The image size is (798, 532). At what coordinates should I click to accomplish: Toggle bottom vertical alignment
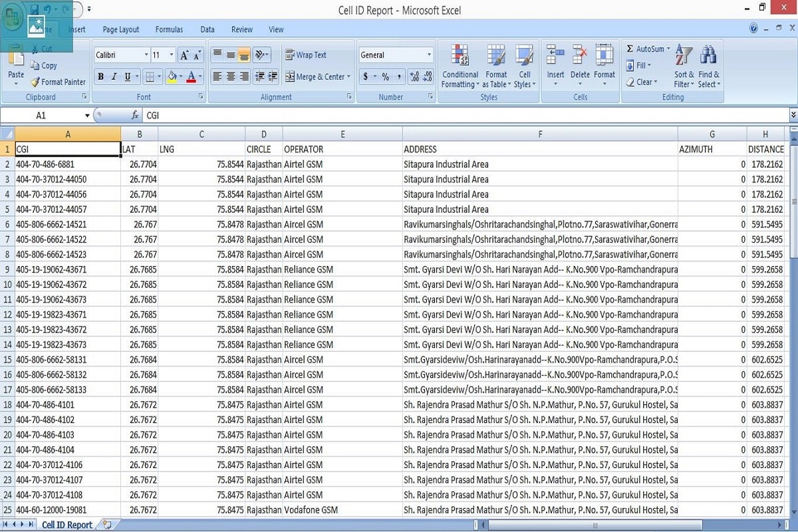(244, 55)
